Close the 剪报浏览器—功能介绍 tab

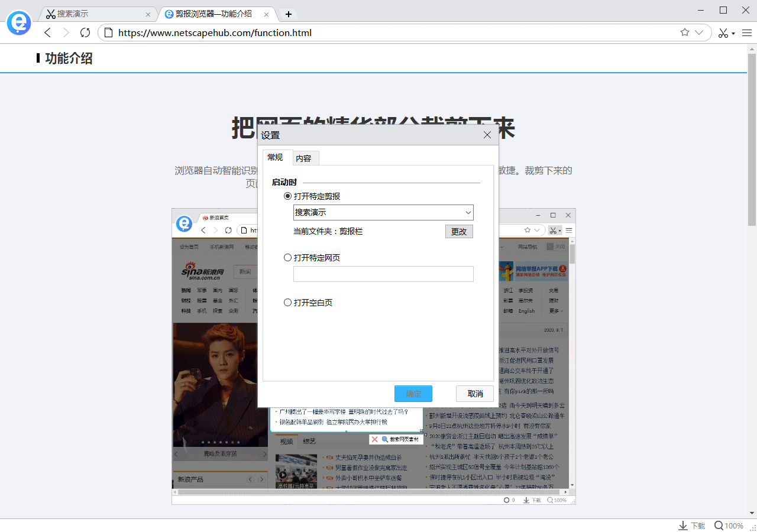click(x=267, y=14)
